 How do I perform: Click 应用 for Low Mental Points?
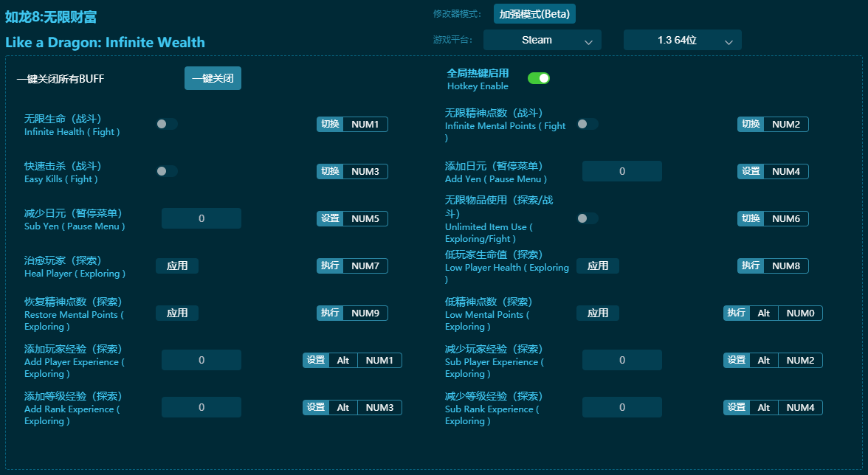click(598, 313)
